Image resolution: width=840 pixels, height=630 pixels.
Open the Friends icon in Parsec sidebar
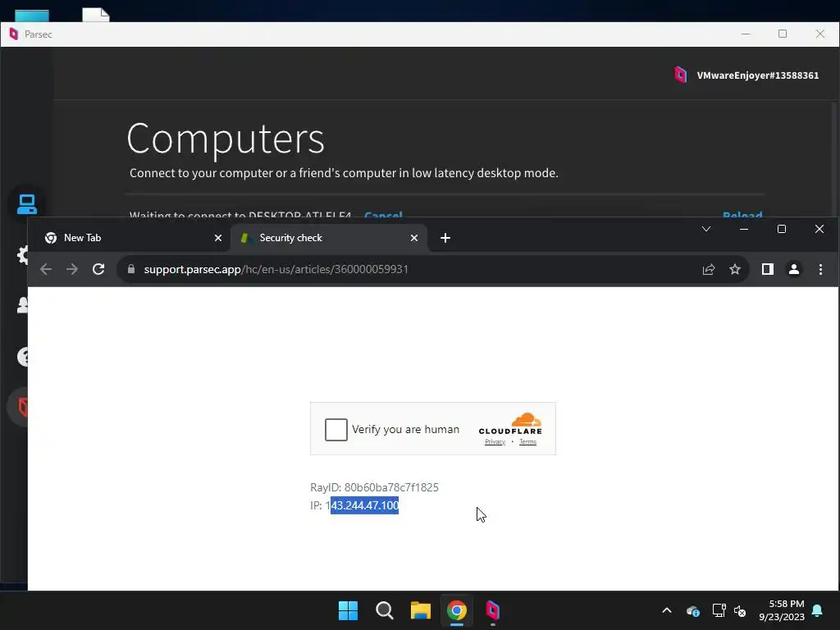[x=22, y=305]
